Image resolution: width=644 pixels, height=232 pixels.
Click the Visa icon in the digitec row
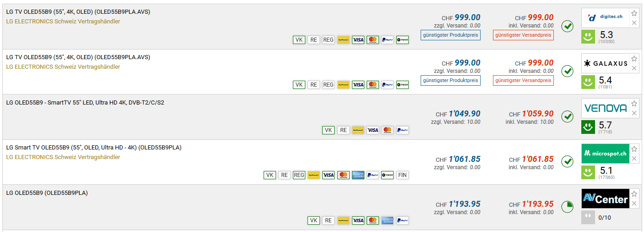pos(358,40)
